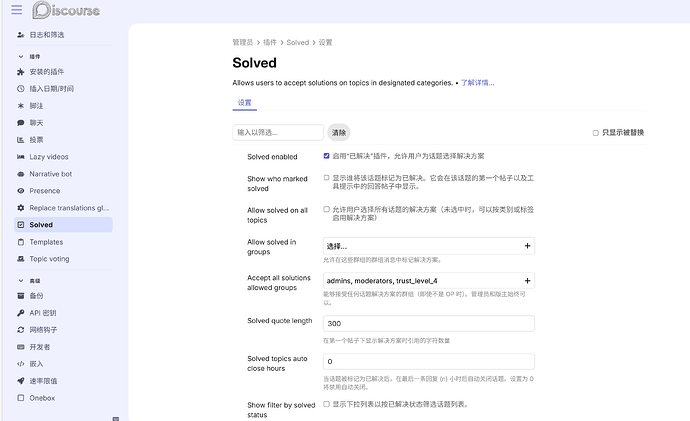The height and width of the screenshot is (421, 690).
Task: Click 管理员 in the breadcrumb
Action: 243,42
